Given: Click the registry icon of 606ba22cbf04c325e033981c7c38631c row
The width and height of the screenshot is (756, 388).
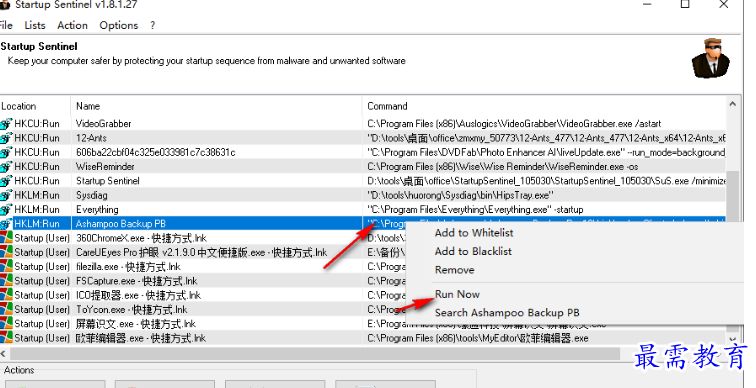Looking at the screenshot, I should point(6,152).
